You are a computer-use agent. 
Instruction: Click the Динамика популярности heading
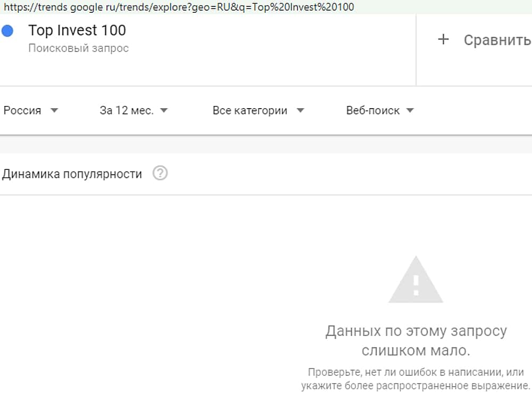tap(72, 174)
